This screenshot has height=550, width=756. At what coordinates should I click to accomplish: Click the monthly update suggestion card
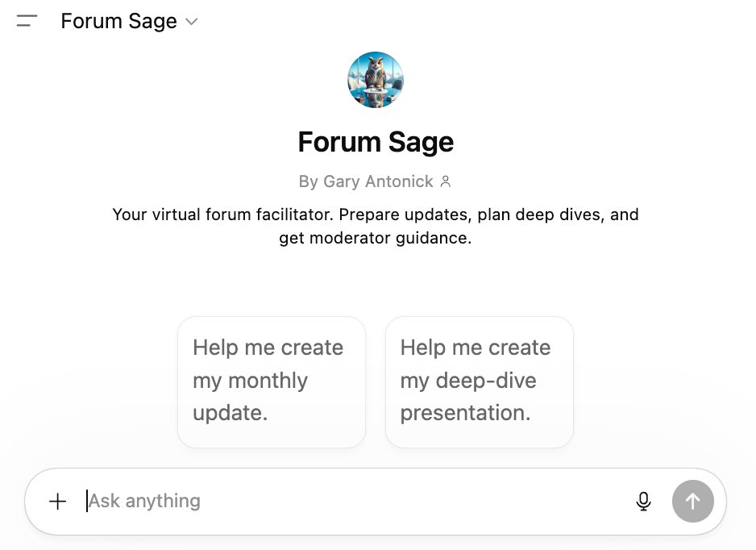coord(271,381)
